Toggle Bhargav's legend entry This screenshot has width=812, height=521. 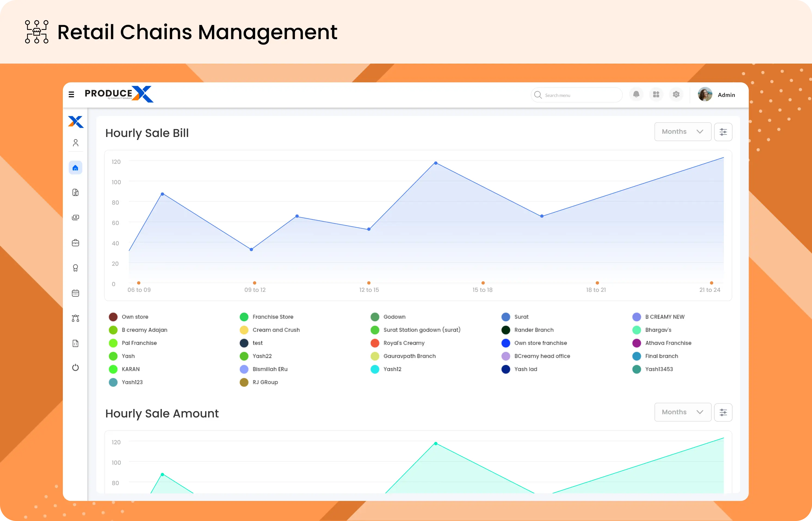pyautogui.click(x=652, y=330)
